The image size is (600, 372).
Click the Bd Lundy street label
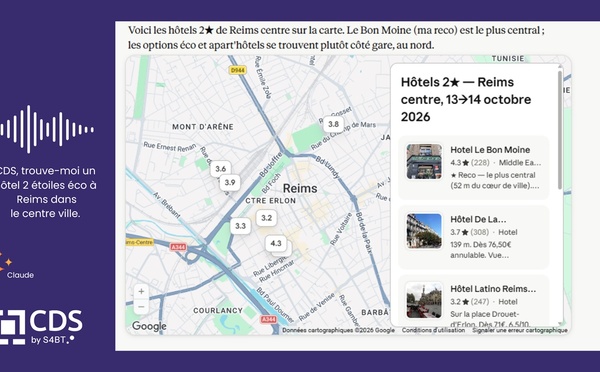tap(328, 167)
